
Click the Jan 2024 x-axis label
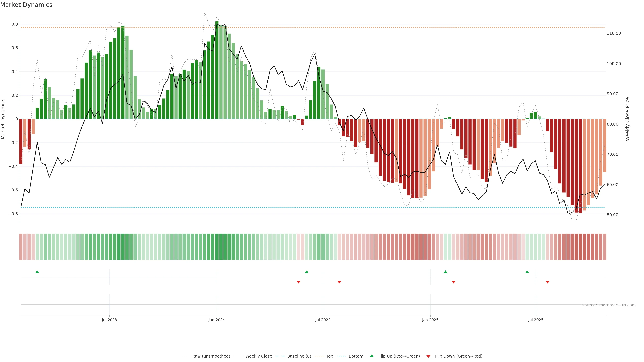click(217, 320)
